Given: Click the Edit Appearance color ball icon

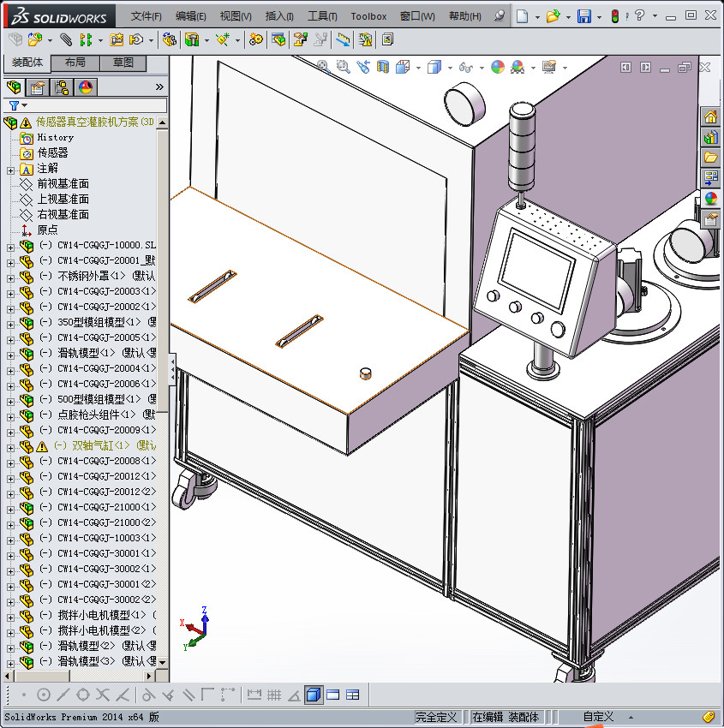Looking at the screenshot, I should (x=497, y=68).
